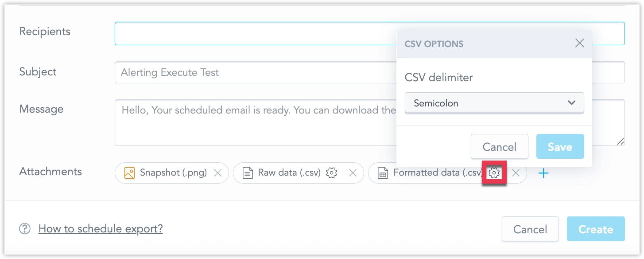Click the CSV delimiter dropdown chevron
The height and width of the screenshot is (259, 644).
click(571, 103)
